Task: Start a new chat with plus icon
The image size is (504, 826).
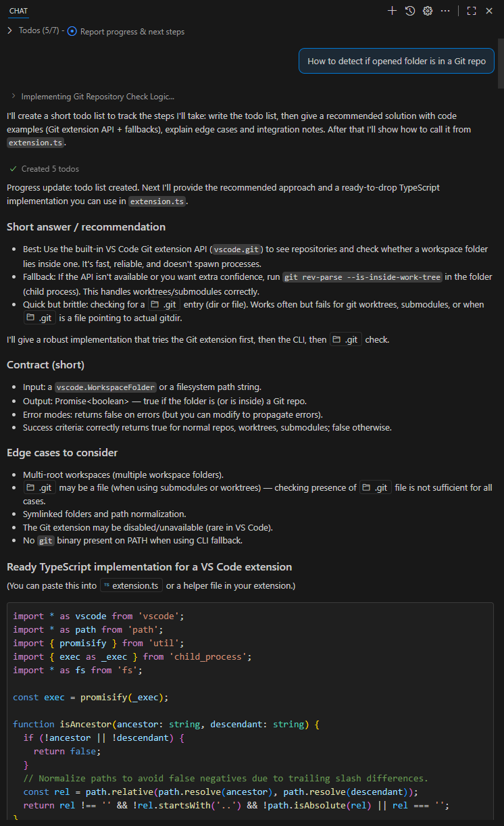Action: pos(392,11)
